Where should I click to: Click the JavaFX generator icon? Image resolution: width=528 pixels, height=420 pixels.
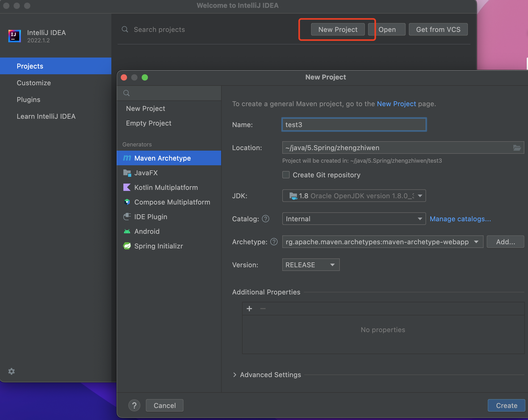pyautogui.click(x=127, y=173)
